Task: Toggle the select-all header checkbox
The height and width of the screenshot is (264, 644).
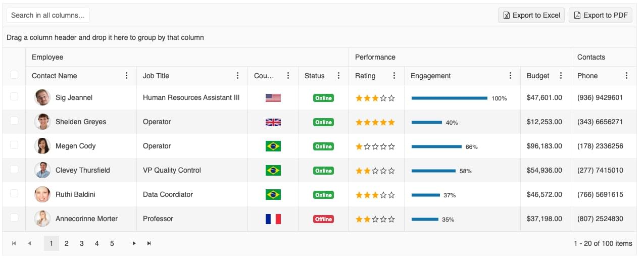Action: 14,75
